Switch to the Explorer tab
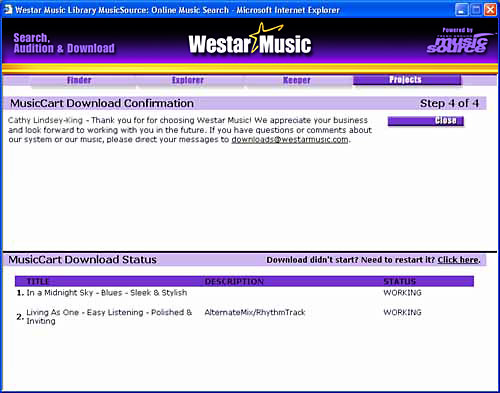Screen dimensions: 500x393 (188, 80)
